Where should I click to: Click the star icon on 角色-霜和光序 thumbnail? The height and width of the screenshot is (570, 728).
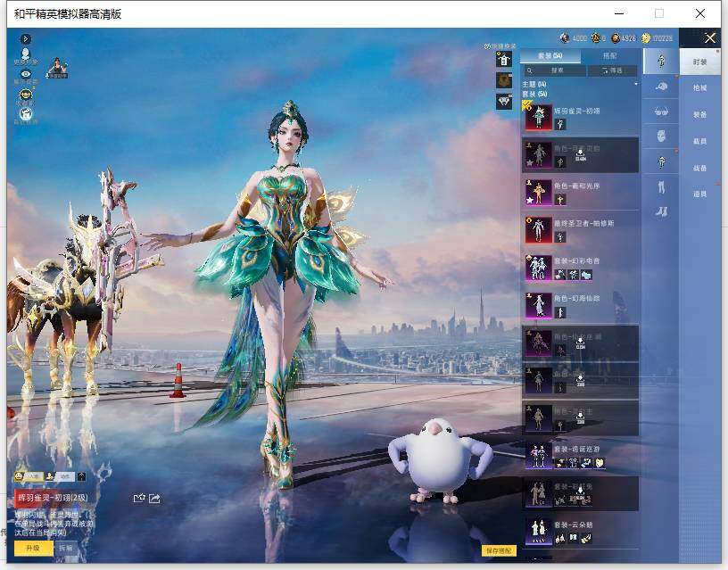coord(530,201)
